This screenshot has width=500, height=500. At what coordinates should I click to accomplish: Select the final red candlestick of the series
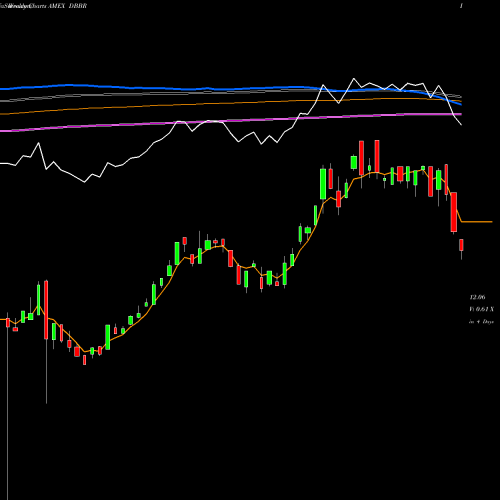pos(461,245)
